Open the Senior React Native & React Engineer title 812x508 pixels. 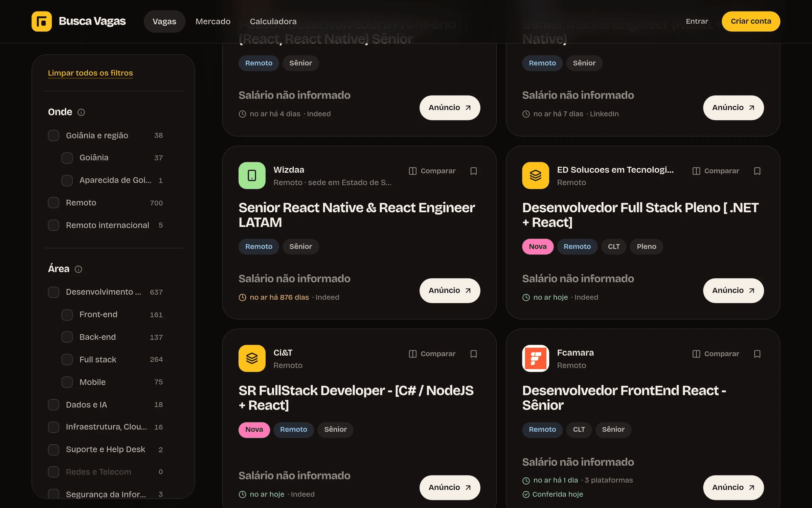357,215
